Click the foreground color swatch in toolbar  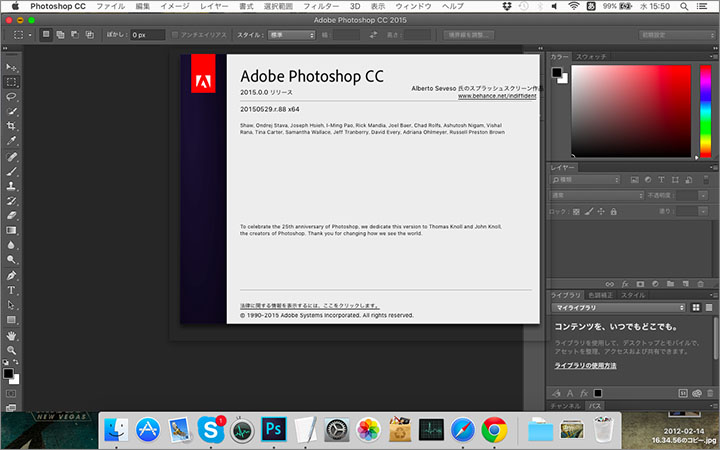click(x=8, y=374)
